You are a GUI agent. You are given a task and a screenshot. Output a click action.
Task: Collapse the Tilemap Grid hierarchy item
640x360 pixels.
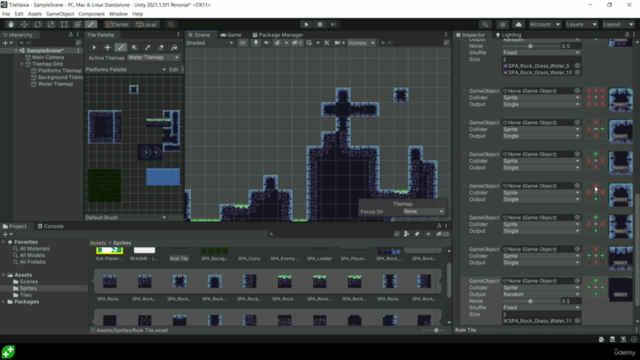(x=22, y=64)
